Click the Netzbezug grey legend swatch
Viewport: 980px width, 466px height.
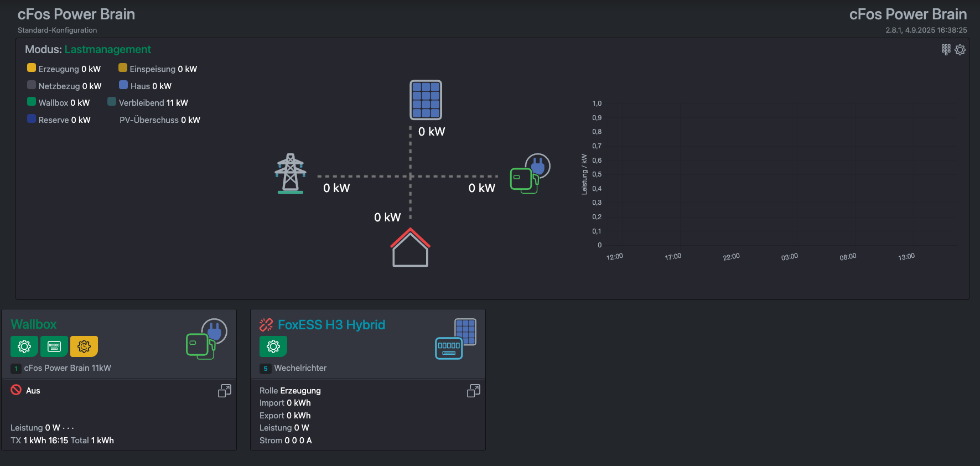(32, 85)
